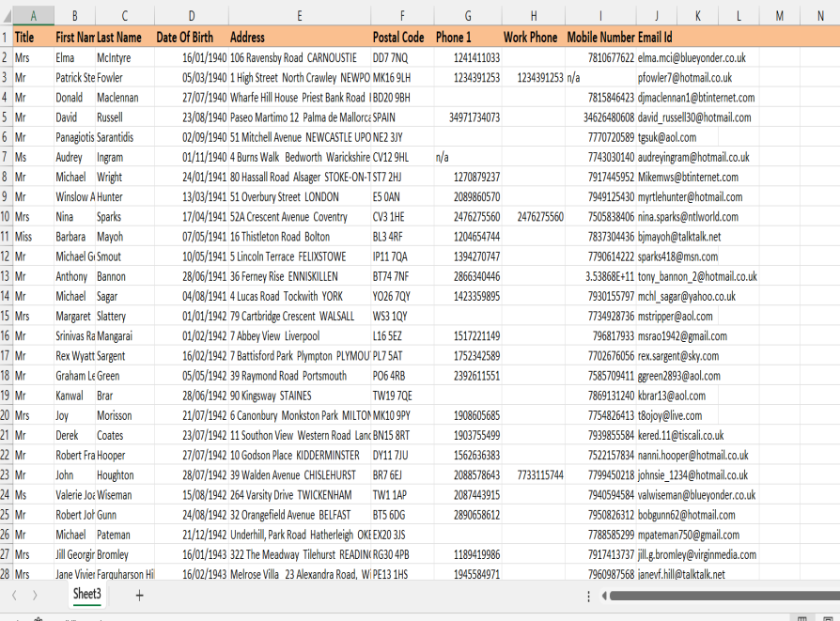Select the row 5 header
The image size is (840, 621).
[6, 117]
